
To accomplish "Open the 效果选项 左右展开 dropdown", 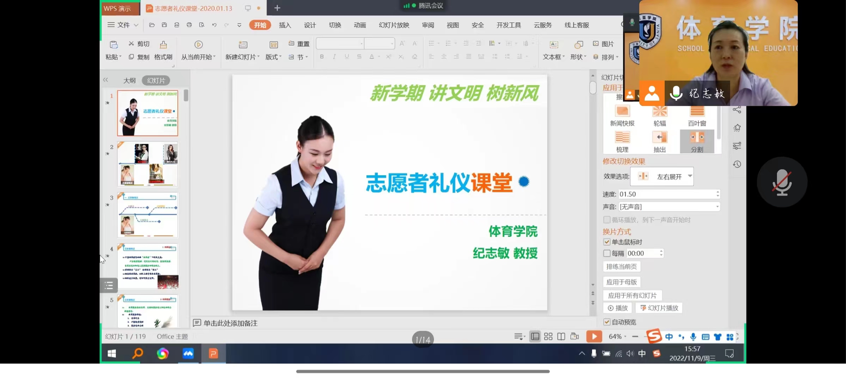I will [x=662, y=176].
